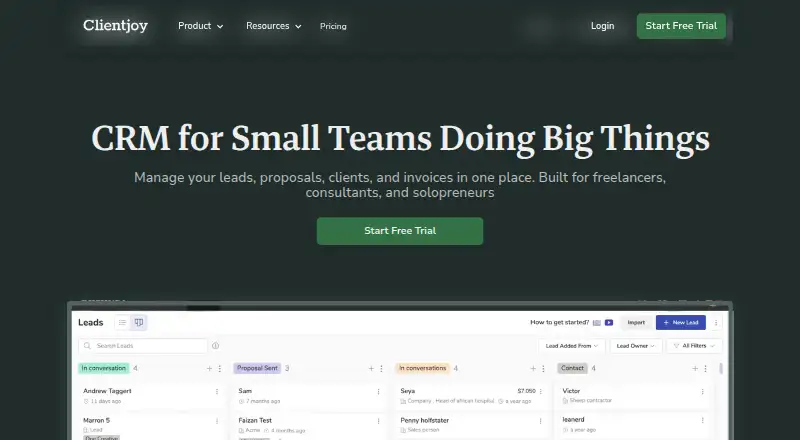The width and height of the screenshot is (800, 440).
Task: Open options for Marron 5 card
Action: pyautogui.click(x=217, y=421)
